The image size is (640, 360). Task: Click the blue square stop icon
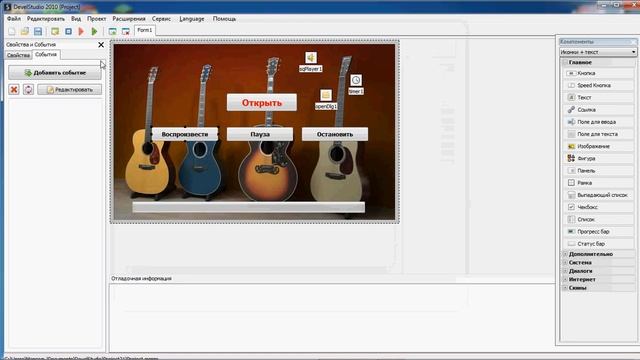[x=68, y=31]
